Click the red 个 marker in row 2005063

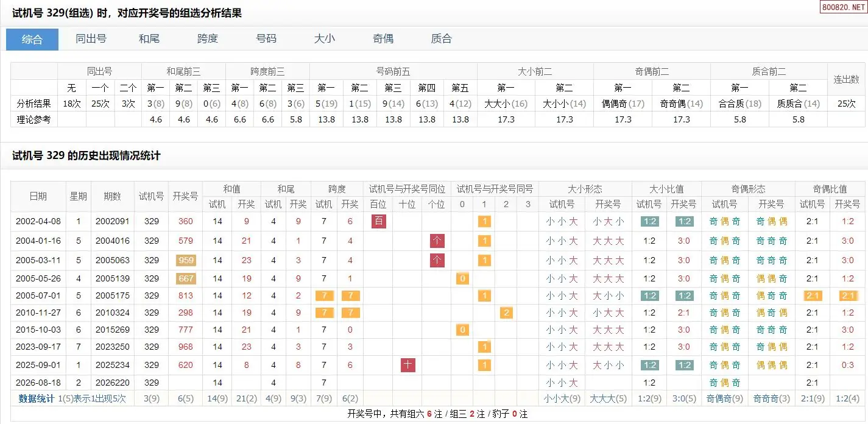tap(437, 260)
